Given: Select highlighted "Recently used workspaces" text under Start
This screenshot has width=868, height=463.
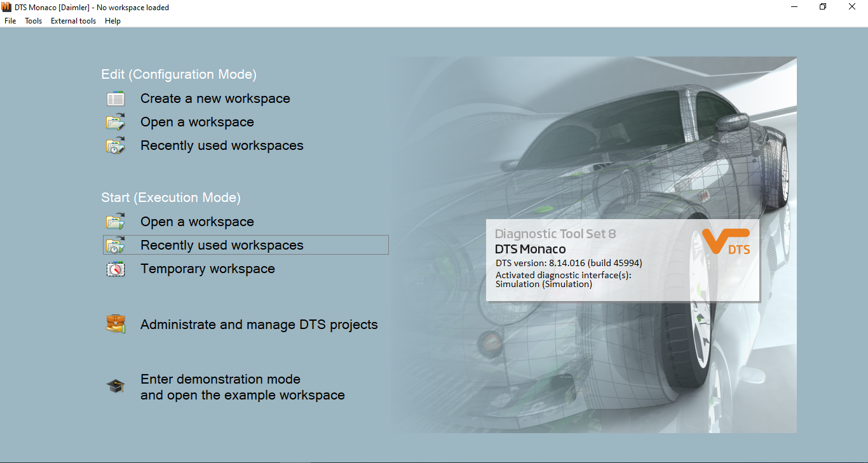Looking at the screenshot, I should 222,245.
